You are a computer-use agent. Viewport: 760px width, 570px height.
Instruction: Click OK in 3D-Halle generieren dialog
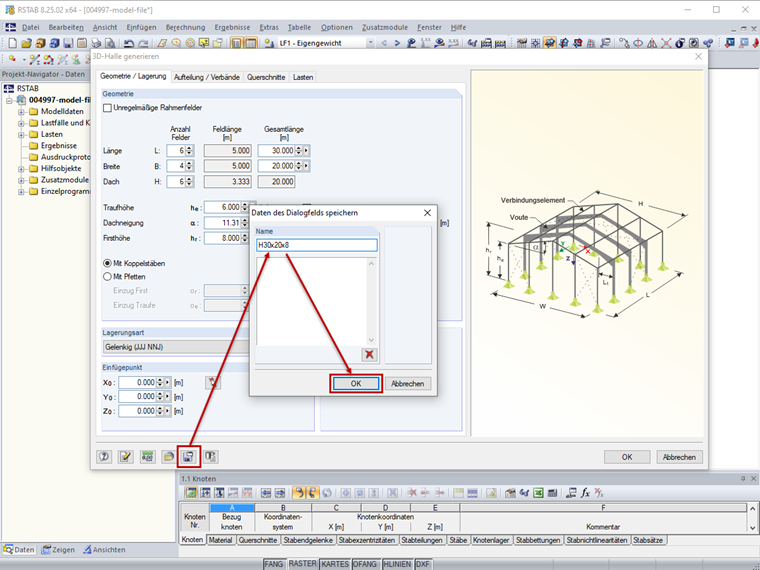(627, 457)
